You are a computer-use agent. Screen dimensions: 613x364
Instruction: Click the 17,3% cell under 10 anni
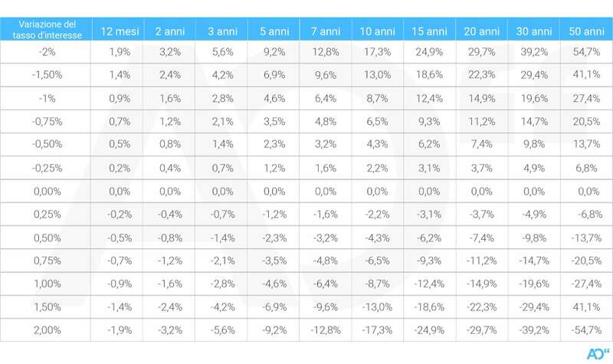coord(377,52)
